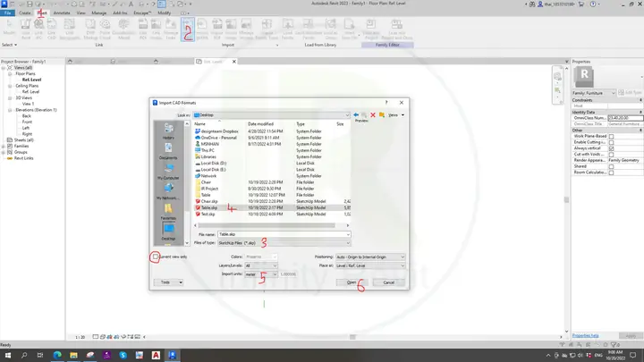Click the Link CAD ribbon icon
Screen dimensions: 644x362
pos(52,29)
